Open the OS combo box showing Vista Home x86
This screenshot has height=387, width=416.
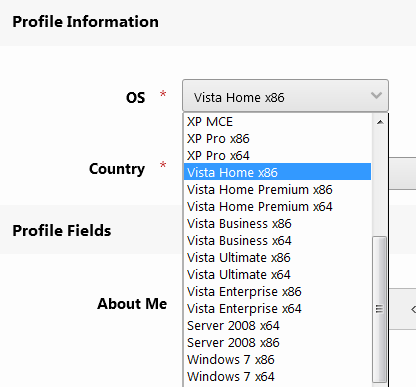pos(285,96)
